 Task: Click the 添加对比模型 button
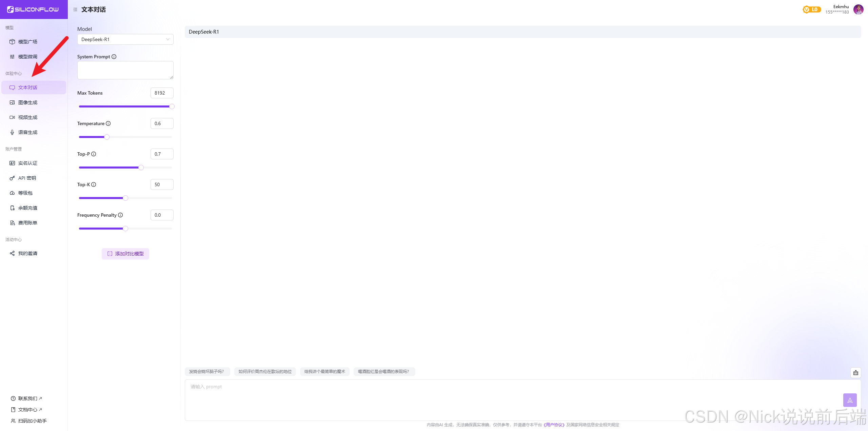pos(125,254)
